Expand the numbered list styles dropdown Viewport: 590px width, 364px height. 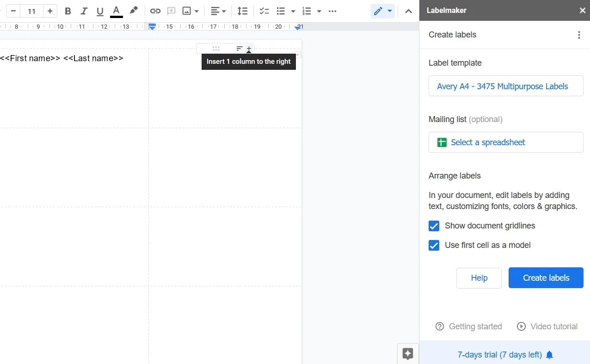[x=319, y=11]
